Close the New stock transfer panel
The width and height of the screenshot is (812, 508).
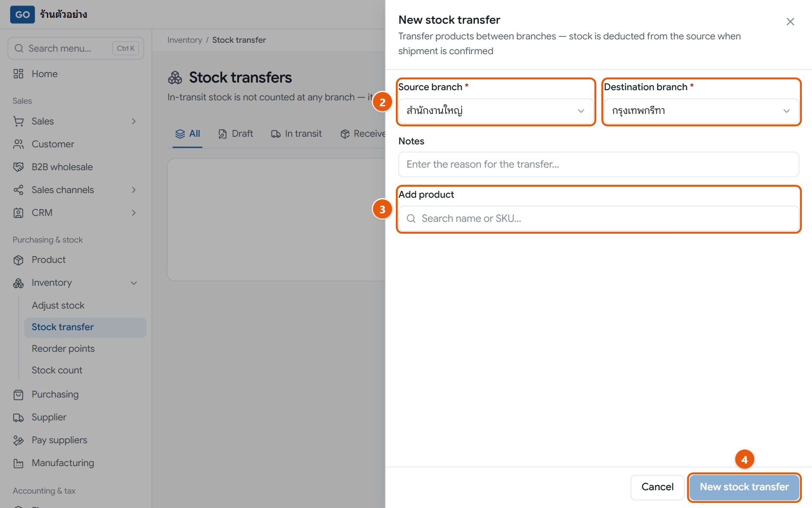(x=790, y=22)
